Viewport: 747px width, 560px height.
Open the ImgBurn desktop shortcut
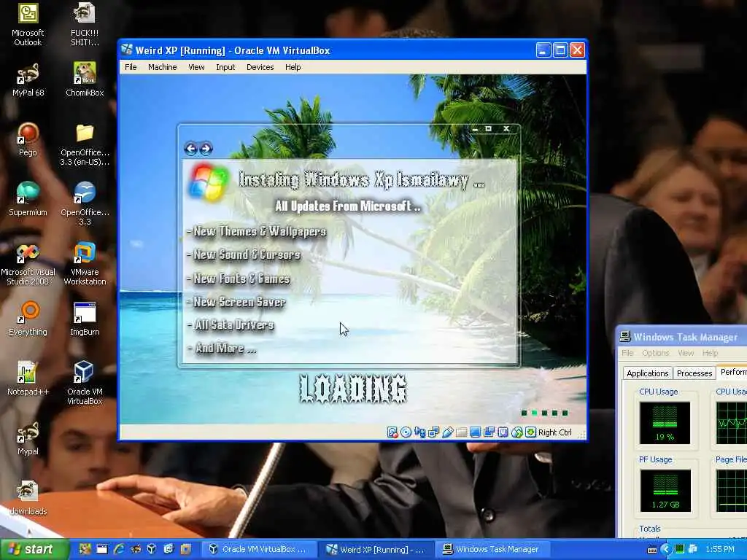pyautogui.click(x=85, y=319)
